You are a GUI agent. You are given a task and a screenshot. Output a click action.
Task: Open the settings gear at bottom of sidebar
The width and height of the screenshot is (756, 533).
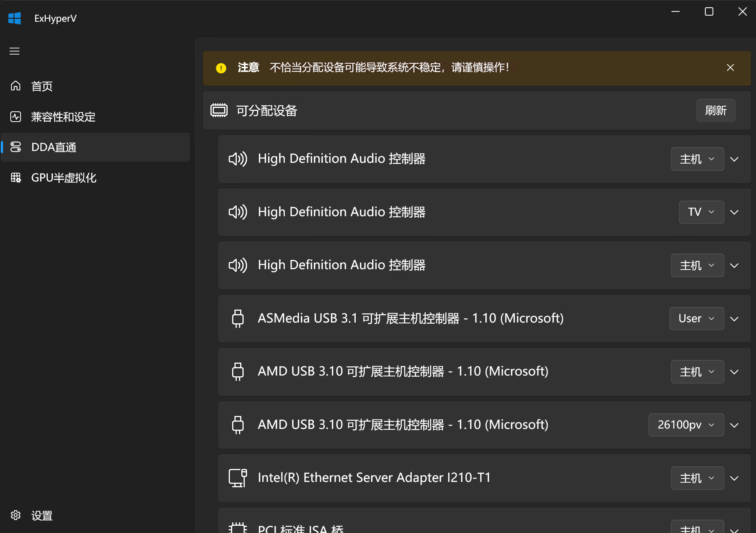[16, 515]
